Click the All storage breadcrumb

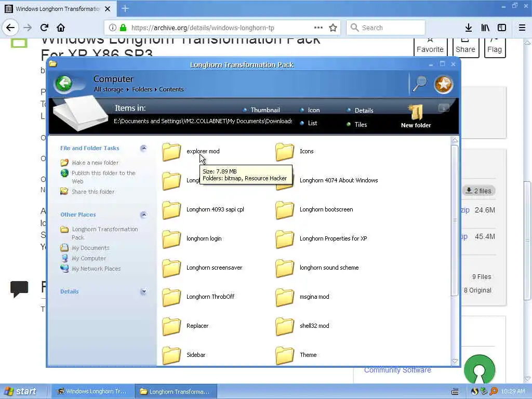109,89
